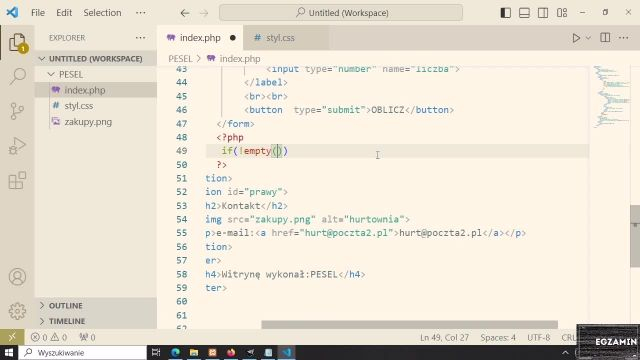Change encoding via UTF-8 status entry

click(x=539, y=338)
